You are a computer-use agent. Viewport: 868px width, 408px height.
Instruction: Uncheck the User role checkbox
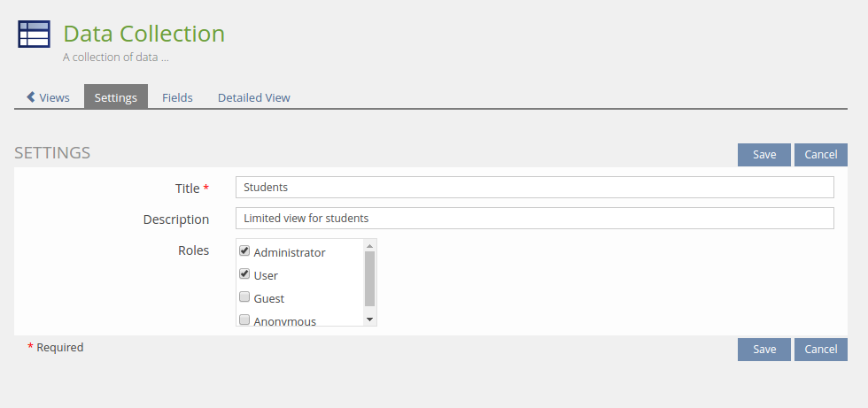point(244,274)
